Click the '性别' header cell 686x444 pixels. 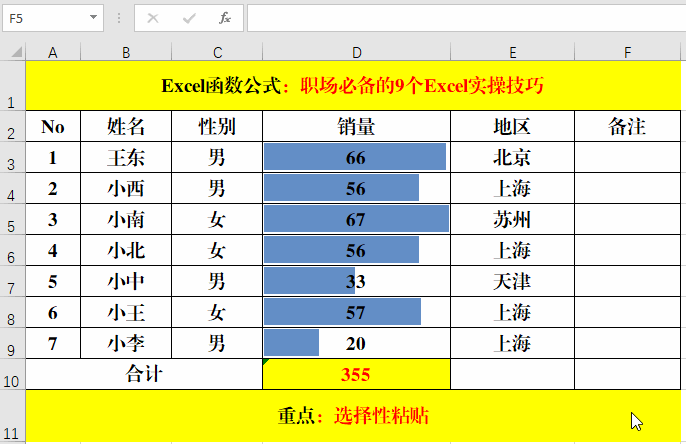[217, 126]
